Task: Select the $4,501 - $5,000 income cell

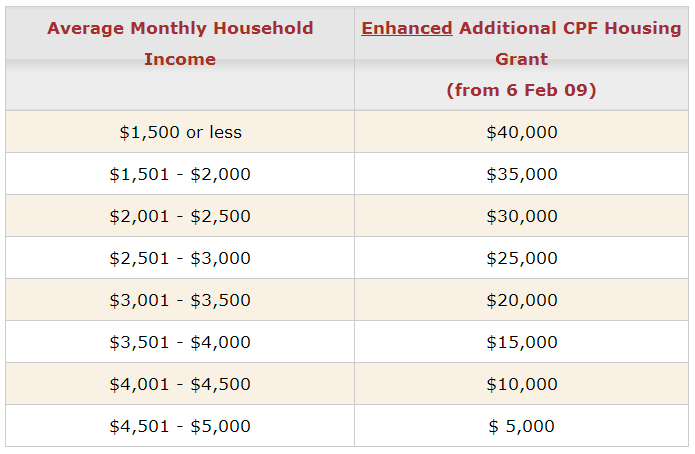Action: click(180, 426)
